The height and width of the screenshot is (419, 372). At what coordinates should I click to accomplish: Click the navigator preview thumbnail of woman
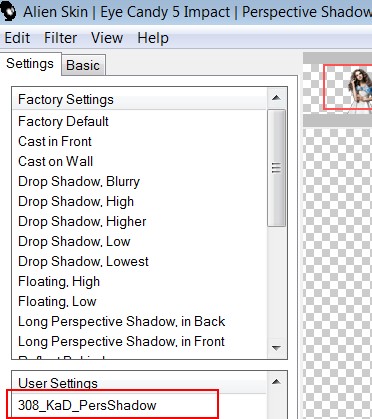(x=347, y=87)
